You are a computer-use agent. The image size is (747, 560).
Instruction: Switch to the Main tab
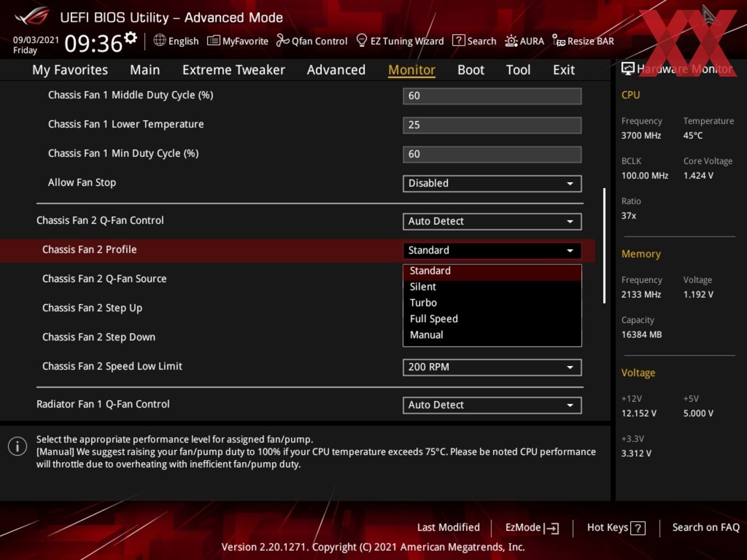pyautogui.click(x=145, y=70)
